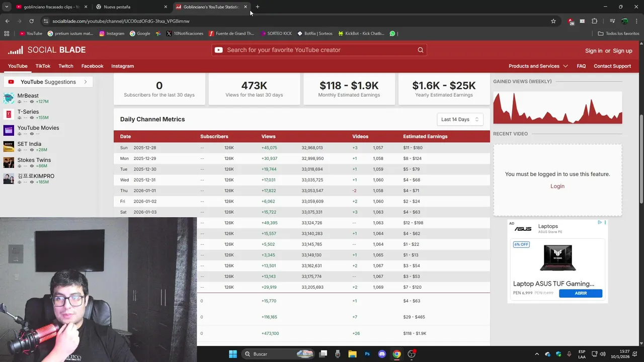Image resolution: width=644 pixels, height=362 pixels.
Task: Click the T-Series channel avatar
Action: pos(9,114)
